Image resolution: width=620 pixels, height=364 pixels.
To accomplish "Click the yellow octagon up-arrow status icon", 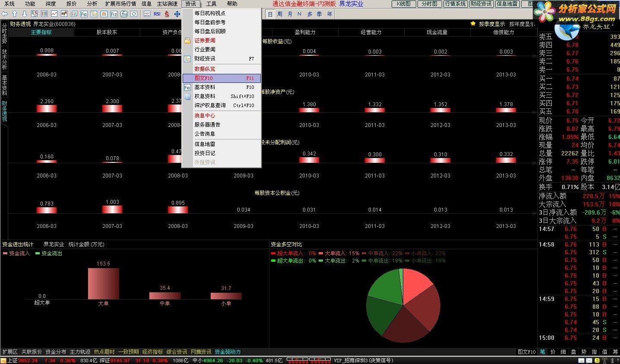I will 597,361.
